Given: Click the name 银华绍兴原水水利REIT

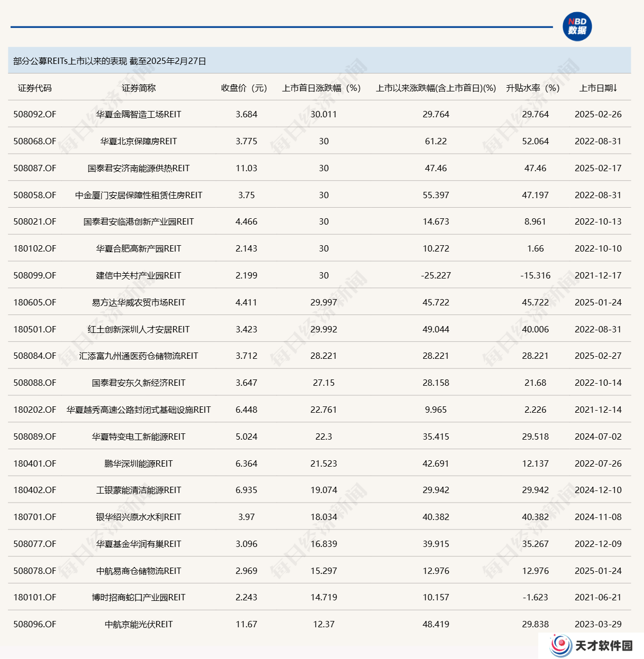Looking at the screenshot, I should tap(139, 517).
